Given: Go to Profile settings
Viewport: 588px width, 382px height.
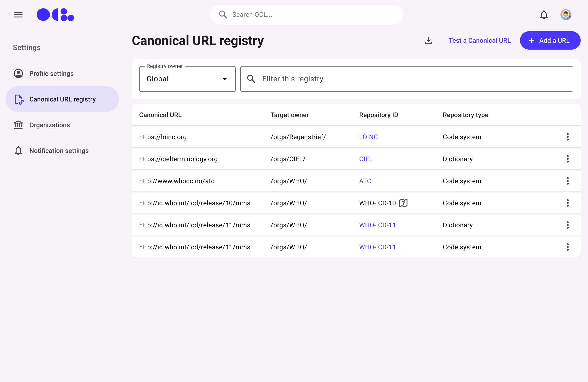Looking at the screenshot, I should coord(51,74).
